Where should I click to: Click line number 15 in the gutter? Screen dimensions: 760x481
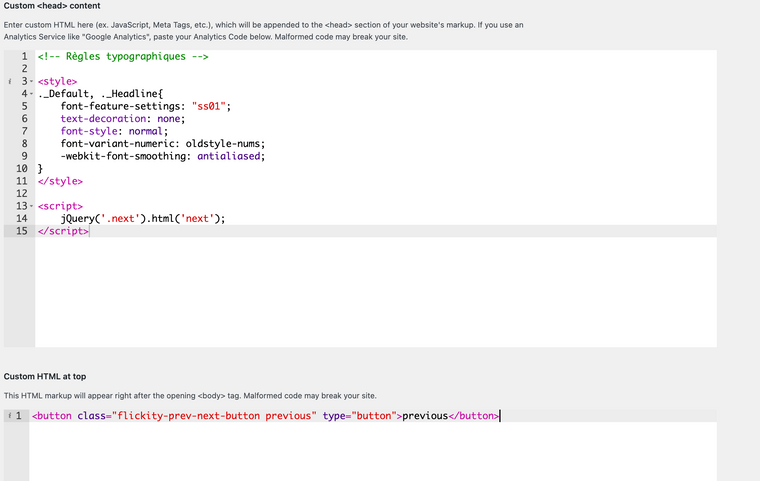click(x=21, y=231)
